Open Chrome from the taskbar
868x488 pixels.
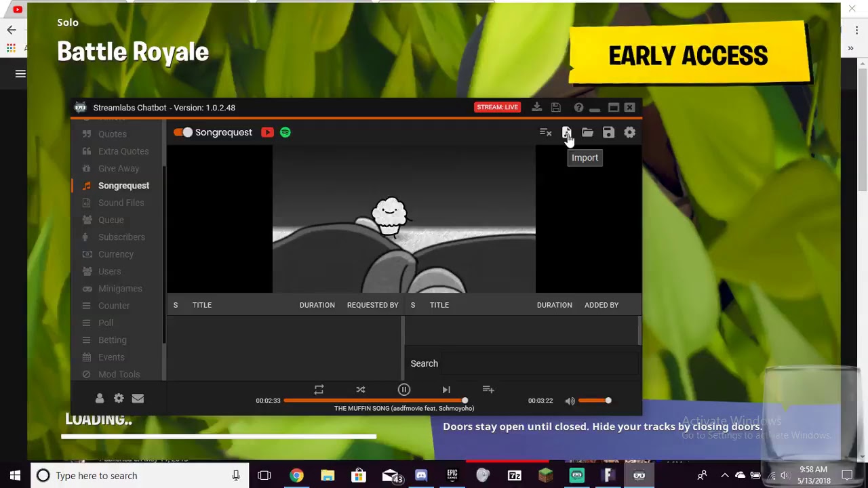pos(296,476)
